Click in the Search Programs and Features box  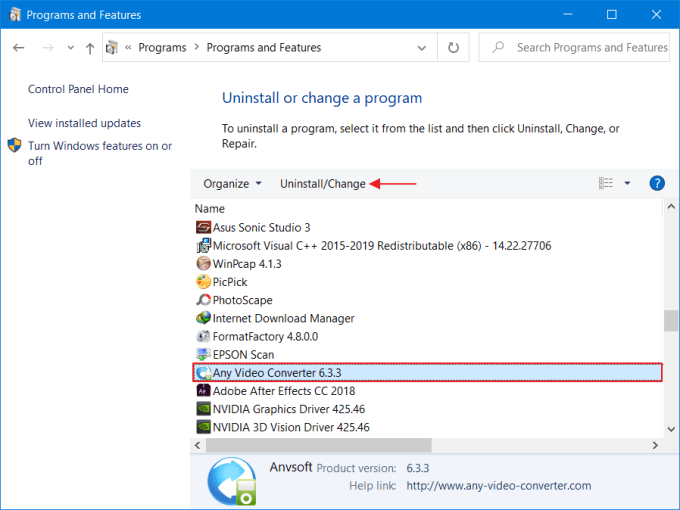coord(574,47)
